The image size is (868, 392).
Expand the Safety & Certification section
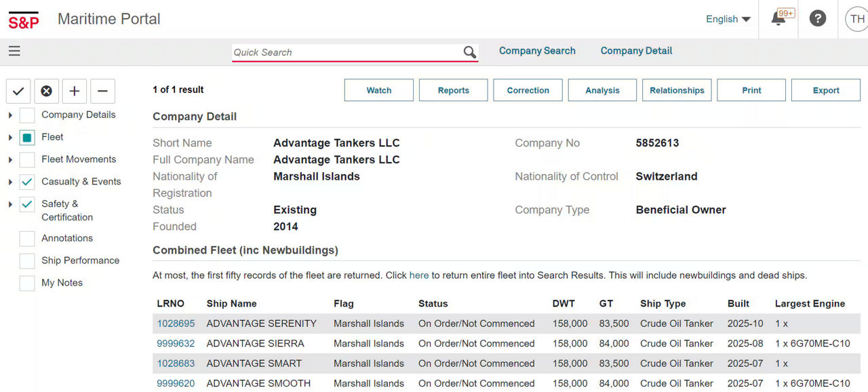pos(10,204)
